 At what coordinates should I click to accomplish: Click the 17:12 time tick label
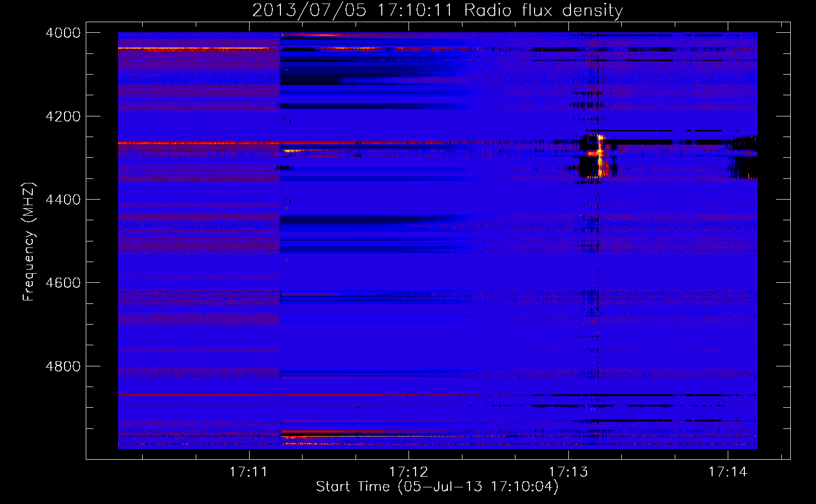(x=408, y=472)
